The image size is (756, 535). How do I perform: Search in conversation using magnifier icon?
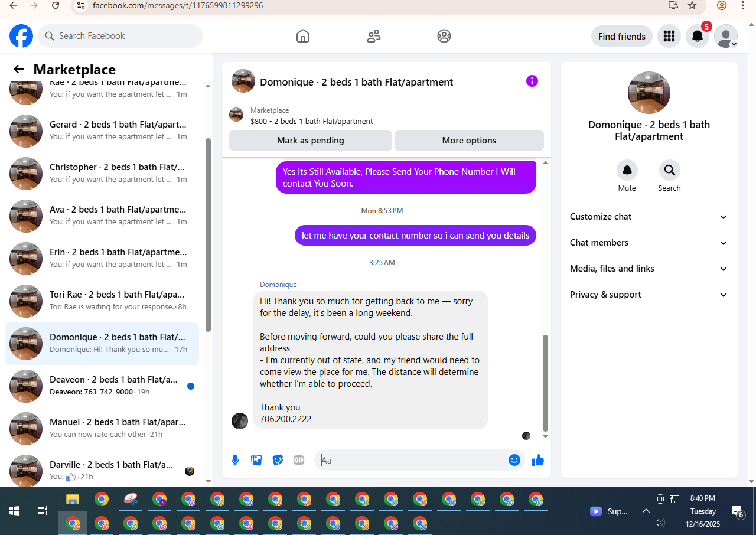(670, 170)
